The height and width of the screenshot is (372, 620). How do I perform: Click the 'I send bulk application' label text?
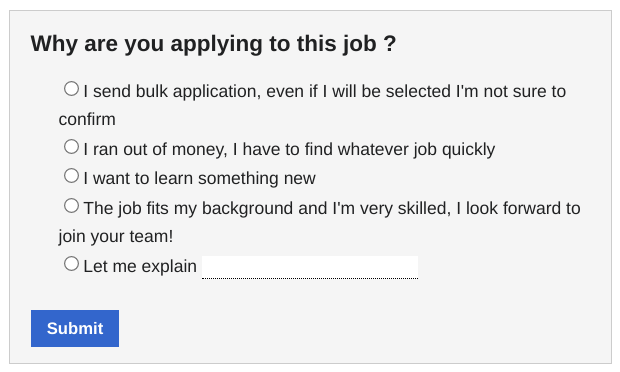coord(312,105)
